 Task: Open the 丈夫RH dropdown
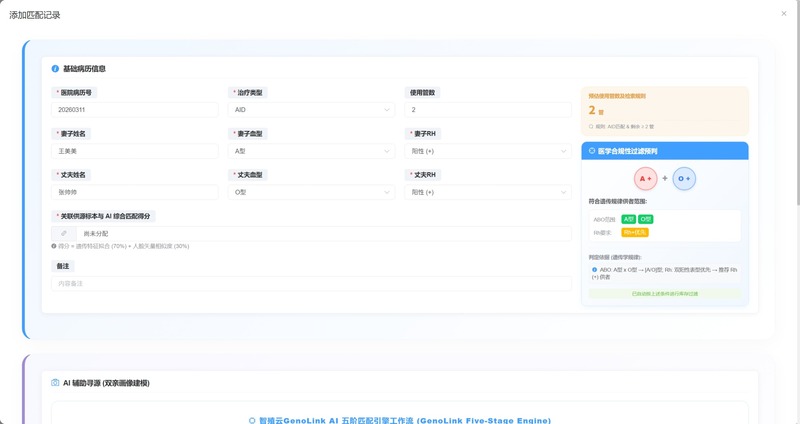pos(488,192)
